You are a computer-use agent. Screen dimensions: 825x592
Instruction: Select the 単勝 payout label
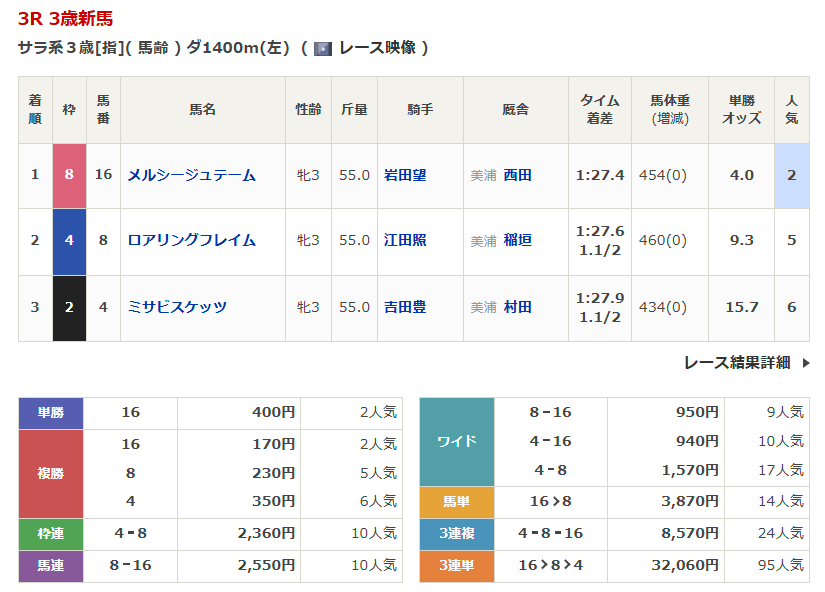pyautogui.click(x=51, y=413)
